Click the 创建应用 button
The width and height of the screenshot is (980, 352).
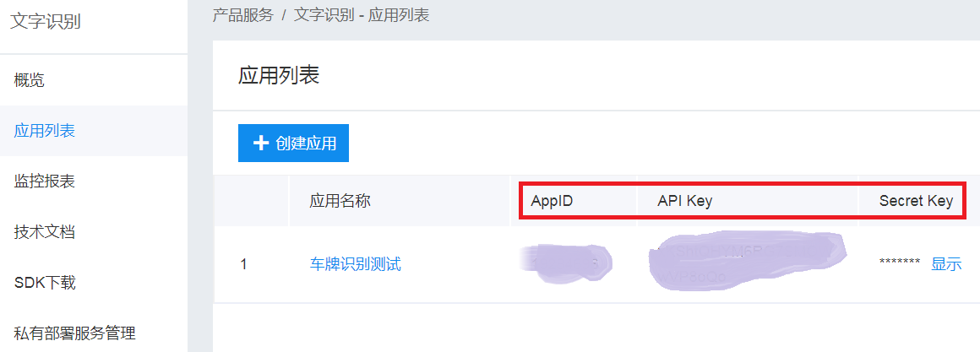tap(293, 143)
